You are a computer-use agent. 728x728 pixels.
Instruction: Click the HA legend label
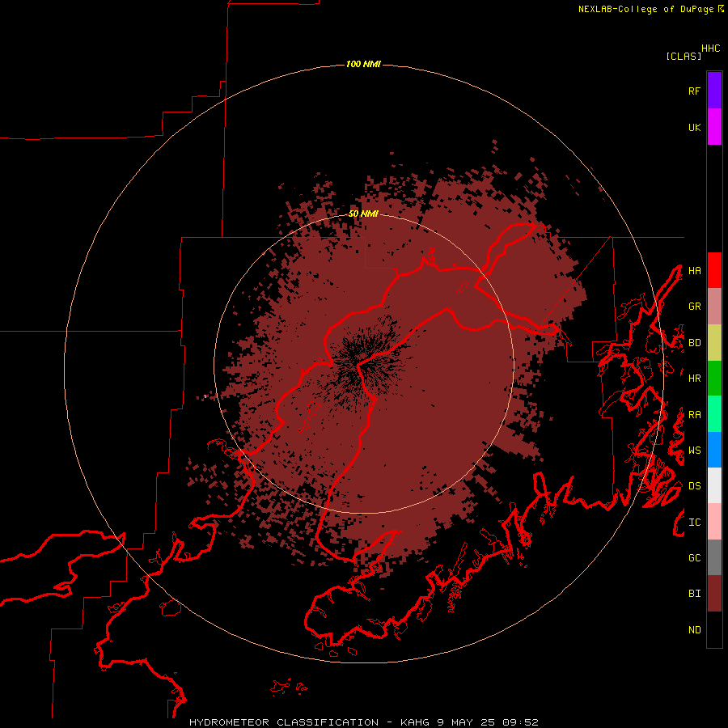coord(694,271)
